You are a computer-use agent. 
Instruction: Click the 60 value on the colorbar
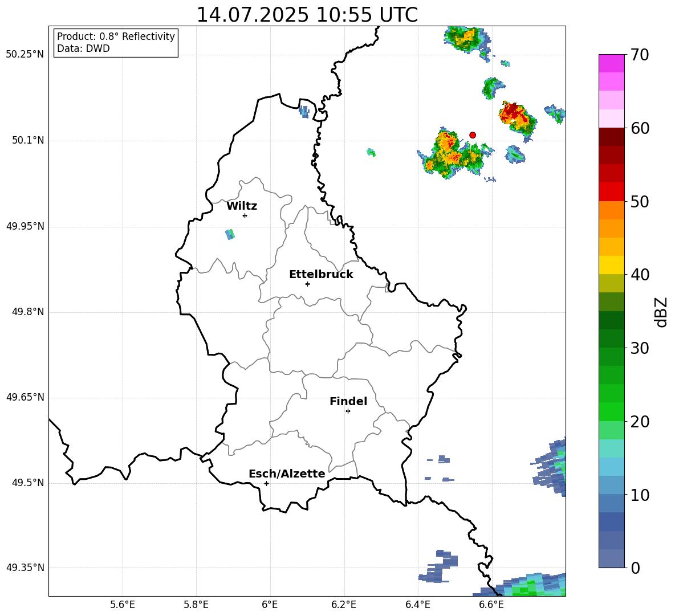click(x=640, y=128)
